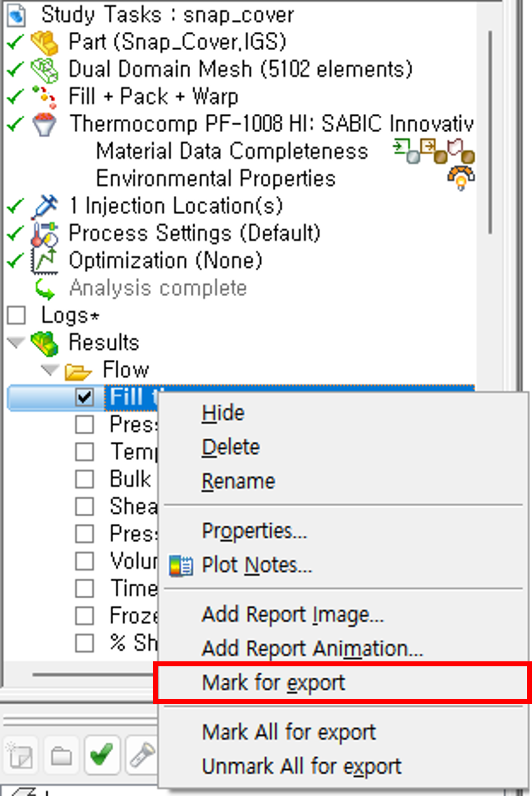Click the Fill + Pack + Warp sequence icon
532x796 pixels.
[x=45, y=97]
